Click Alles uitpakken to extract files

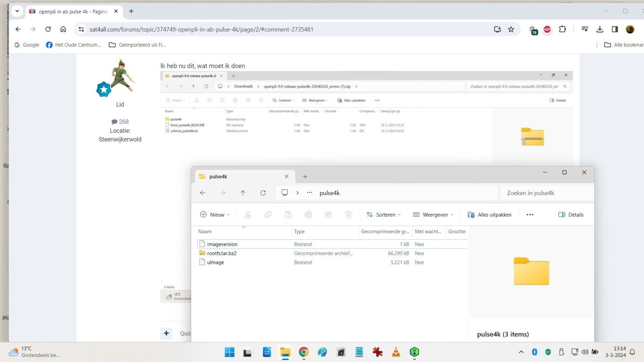(490, 215)
